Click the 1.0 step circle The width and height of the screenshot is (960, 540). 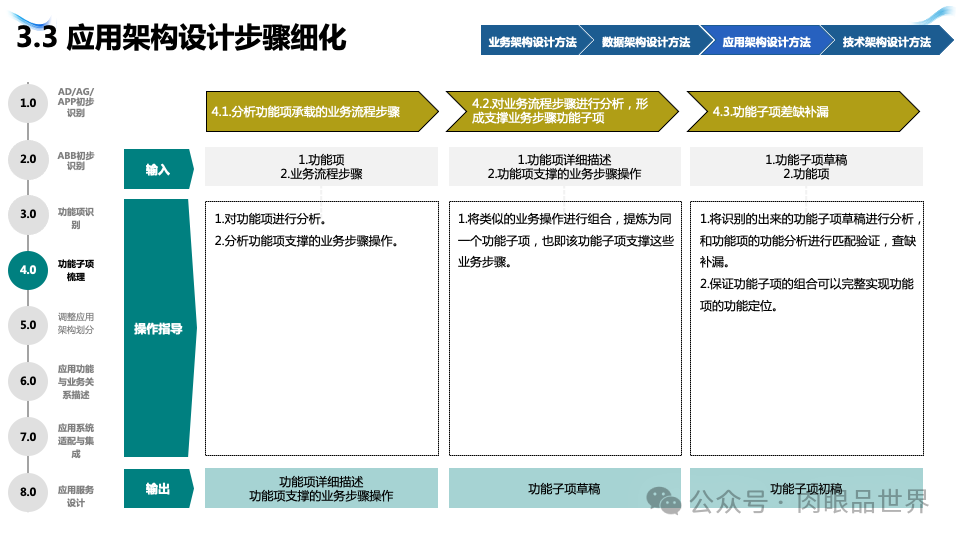pos(28,103)
